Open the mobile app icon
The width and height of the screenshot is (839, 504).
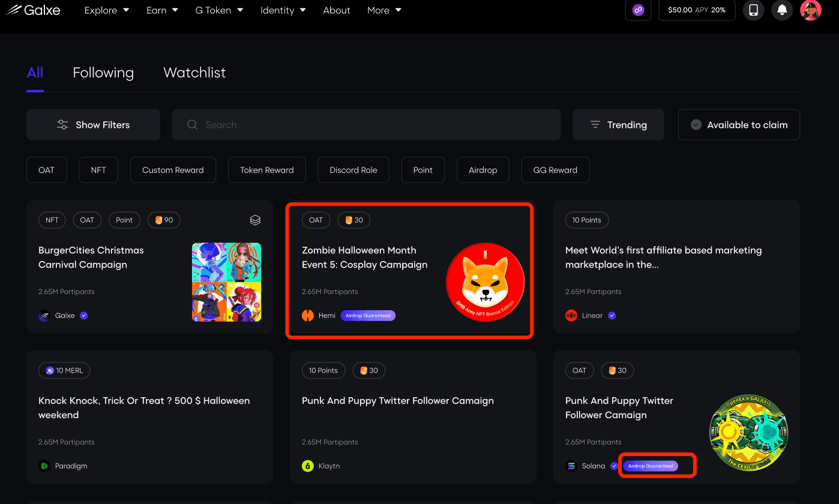click(753, 10)
